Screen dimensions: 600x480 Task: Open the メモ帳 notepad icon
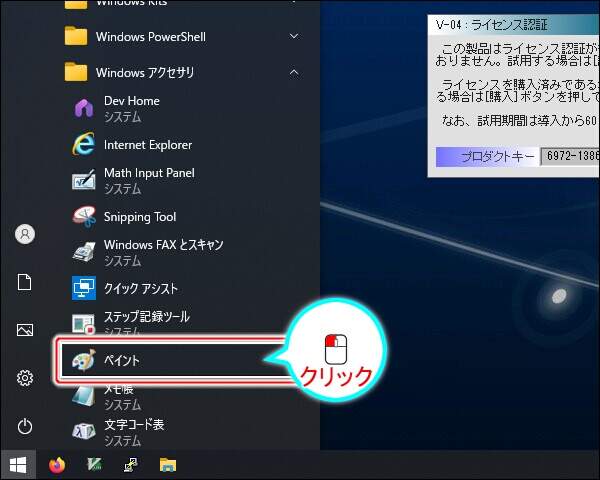click(83, 396)
